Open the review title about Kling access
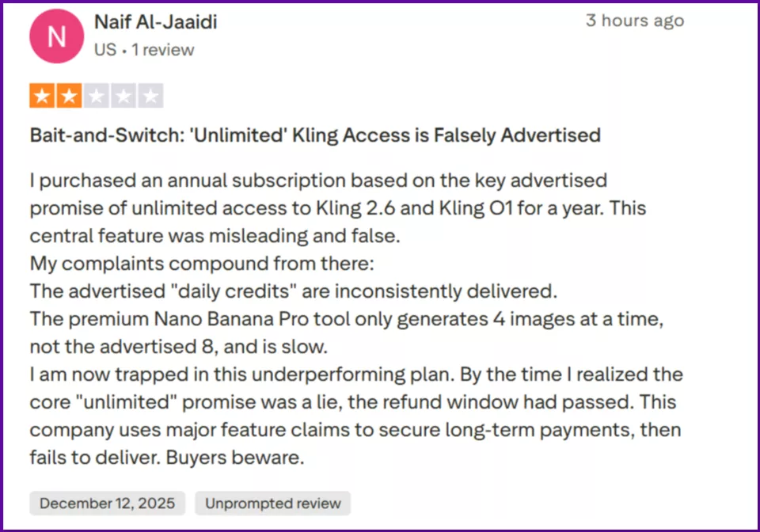 point(314,135)
